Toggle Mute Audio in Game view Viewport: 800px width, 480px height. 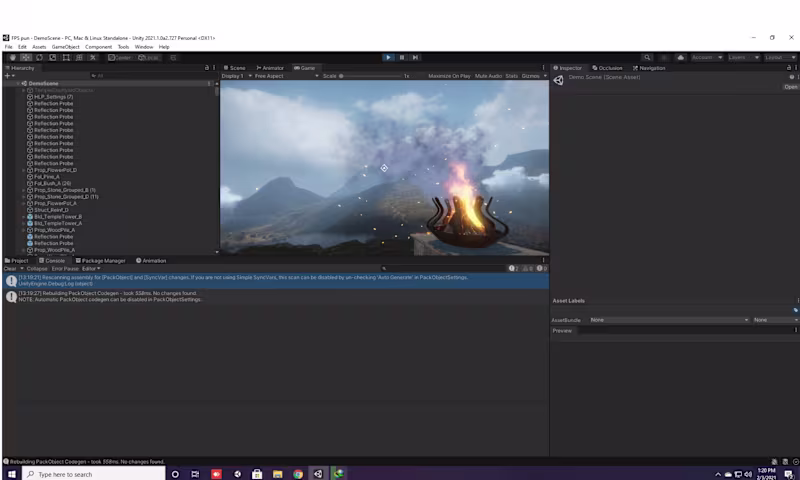tap(488, 76)
